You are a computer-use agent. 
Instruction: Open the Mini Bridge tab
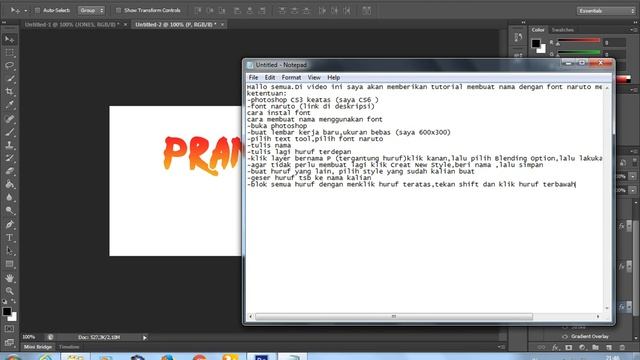pos(38,347)
